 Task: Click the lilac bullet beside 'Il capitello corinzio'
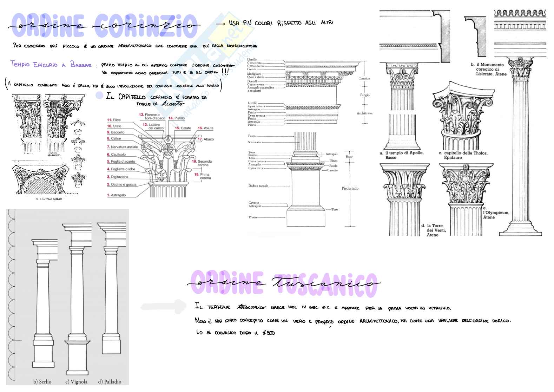[x=100, y=96]
